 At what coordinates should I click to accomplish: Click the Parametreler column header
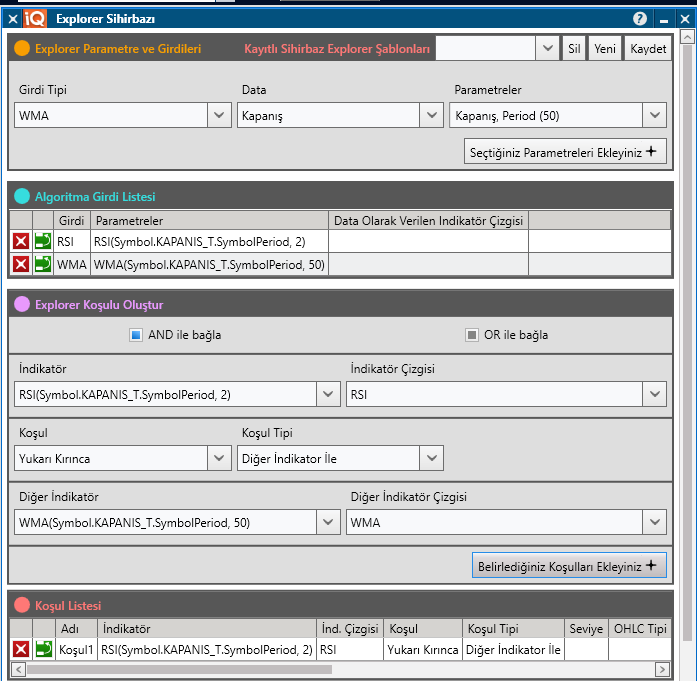pyautogui.click(x=208, y=220)
